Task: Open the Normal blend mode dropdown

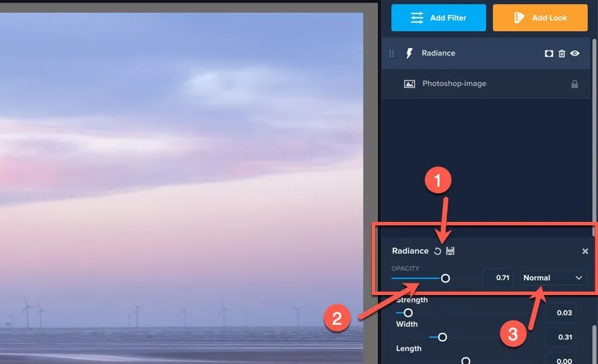Action: click(553, 278)
